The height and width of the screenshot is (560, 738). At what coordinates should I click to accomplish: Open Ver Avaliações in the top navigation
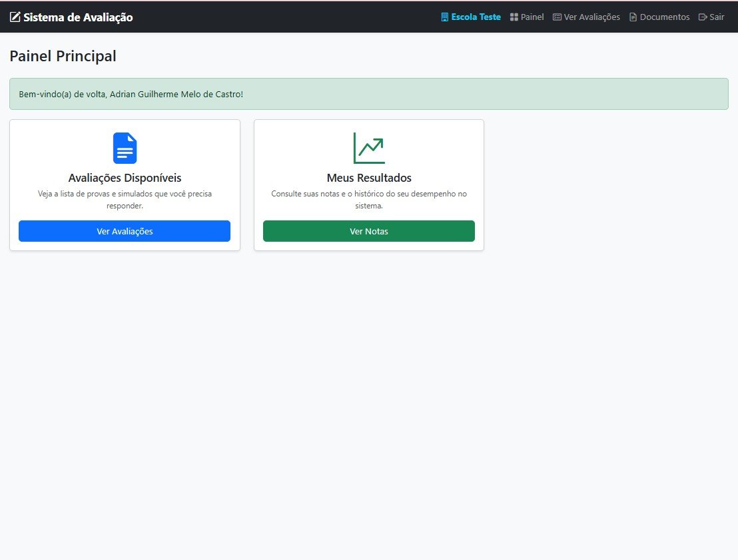pyautogui.click(x=591, y=17)
